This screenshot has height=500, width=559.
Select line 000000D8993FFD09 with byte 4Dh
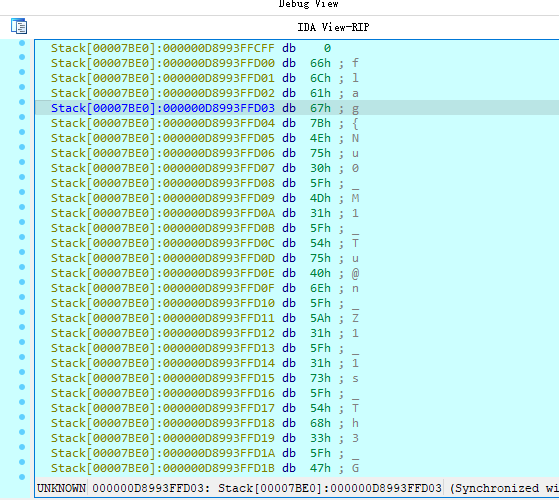(205, 198)
